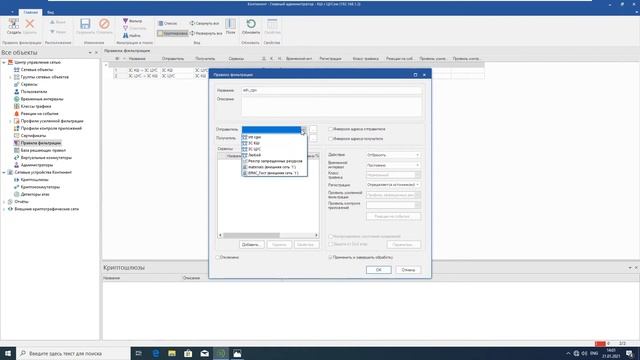The height and width of the screenshot is (360, 640).
Task: Click Добавить button under services list
Action: pyautogui.click(x=251, y=244)
